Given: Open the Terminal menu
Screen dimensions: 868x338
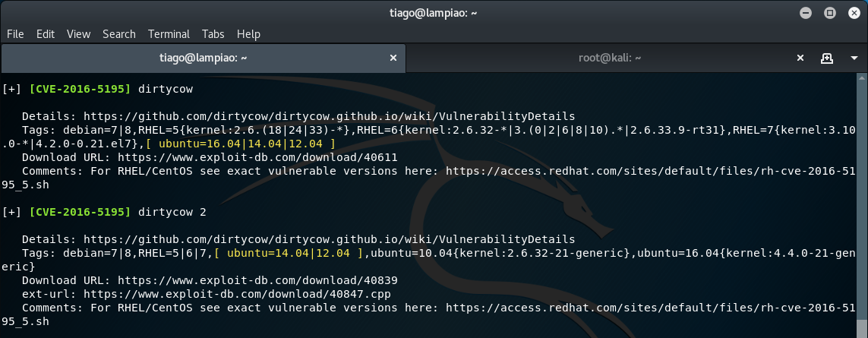Looking at the screenshot, I should click(x=169, y=33).
